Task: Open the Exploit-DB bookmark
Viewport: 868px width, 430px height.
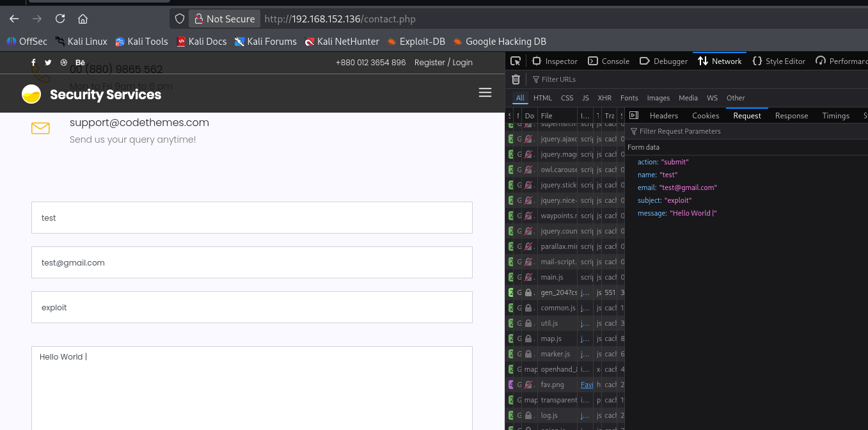Action: point(415,42)
